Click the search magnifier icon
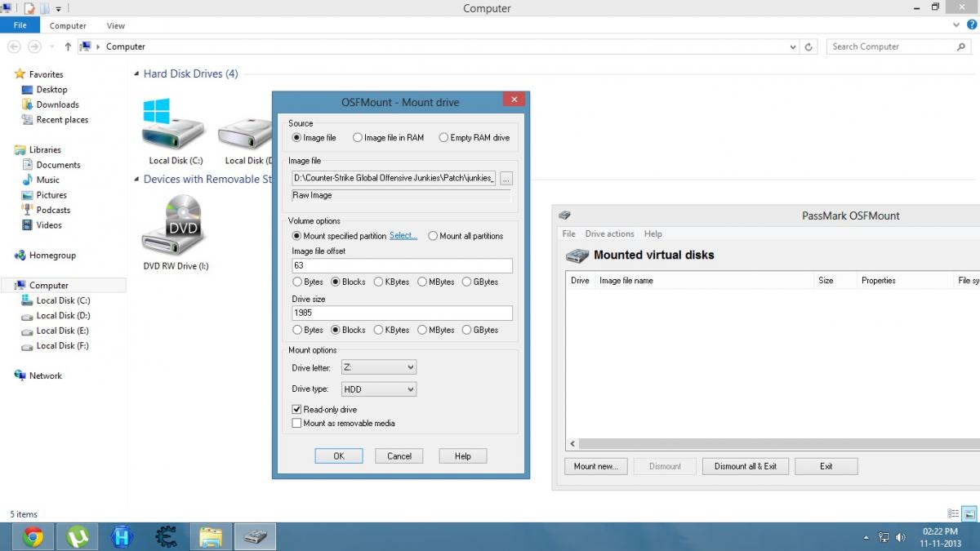 point(961,47)
